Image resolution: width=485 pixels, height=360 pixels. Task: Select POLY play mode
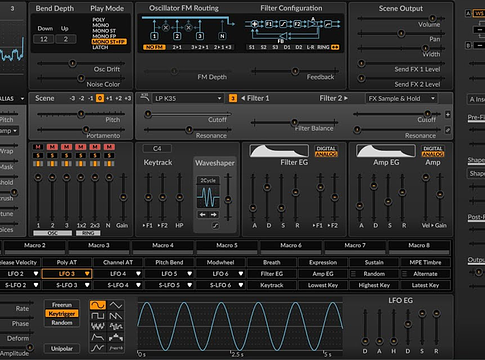(x=99, y=20)
